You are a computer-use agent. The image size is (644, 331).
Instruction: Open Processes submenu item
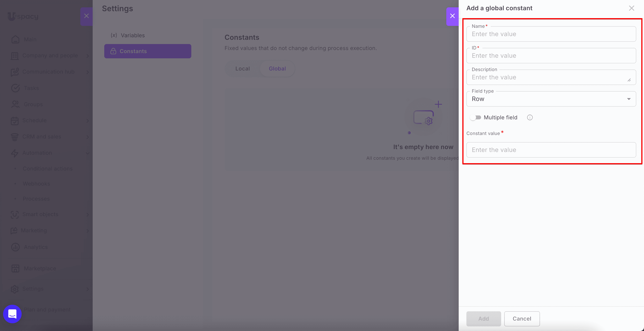tap(36, 199)
